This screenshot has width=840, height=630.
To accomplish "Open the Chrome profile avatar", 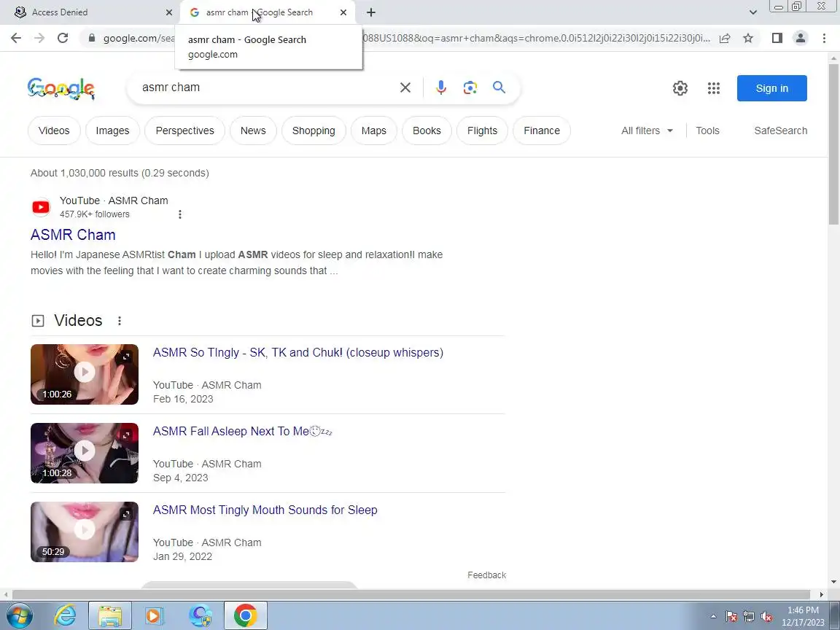I will click(801, 38).
